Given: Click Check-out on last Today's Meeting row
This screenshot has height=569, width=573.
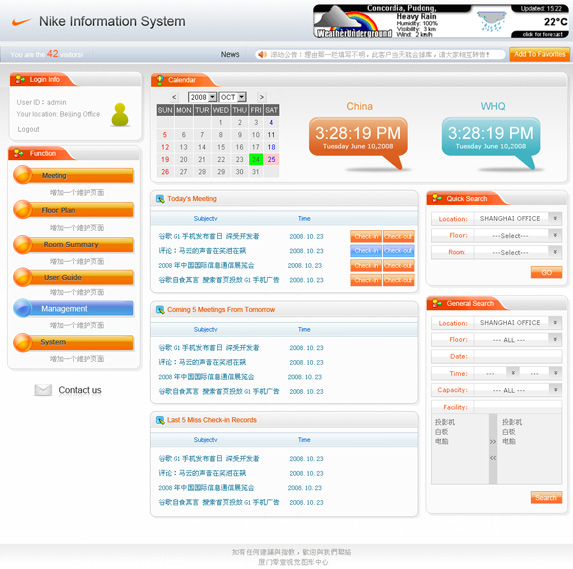Looking at the screenshot, I should 398,280.
